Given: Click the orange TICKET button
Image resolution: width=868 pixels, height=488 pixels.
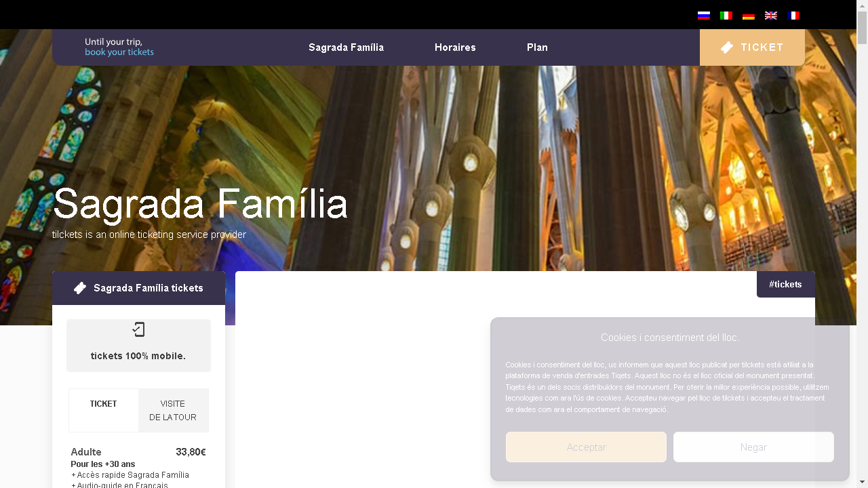Looking at the screenshot, I should tap(752, 47).
